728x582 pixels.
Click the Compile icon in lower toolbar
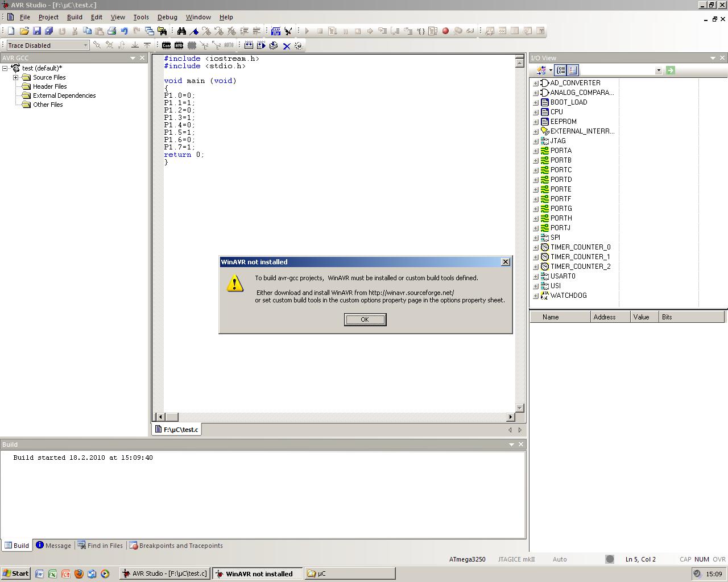click(x=274, y=45)
